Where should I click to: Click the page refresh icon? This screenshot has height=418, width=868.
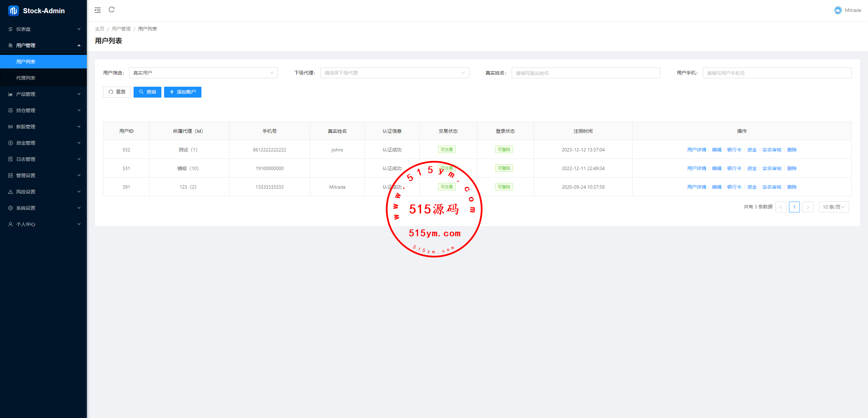pos(112,10)
